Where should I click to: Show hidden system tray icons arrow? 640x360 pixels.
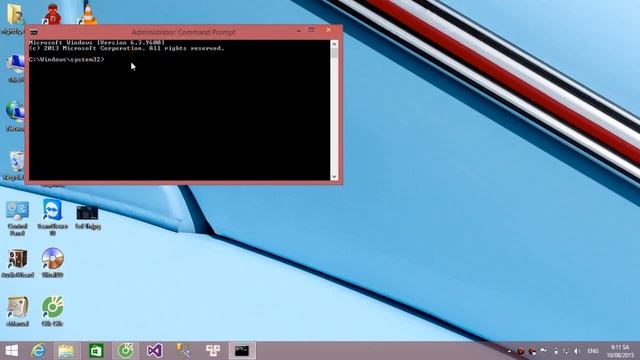(509, 351)
